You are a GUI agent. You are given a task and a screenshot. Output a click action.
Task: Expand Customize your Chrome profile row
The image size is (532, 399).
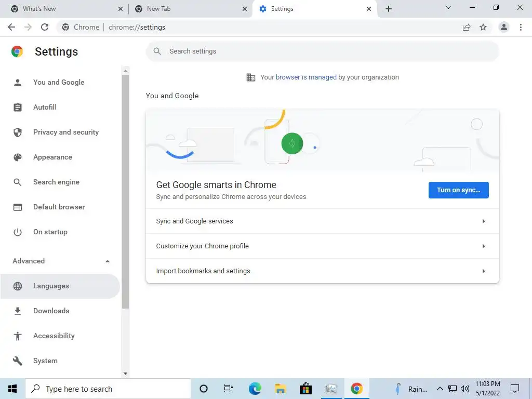coord(322,246)
